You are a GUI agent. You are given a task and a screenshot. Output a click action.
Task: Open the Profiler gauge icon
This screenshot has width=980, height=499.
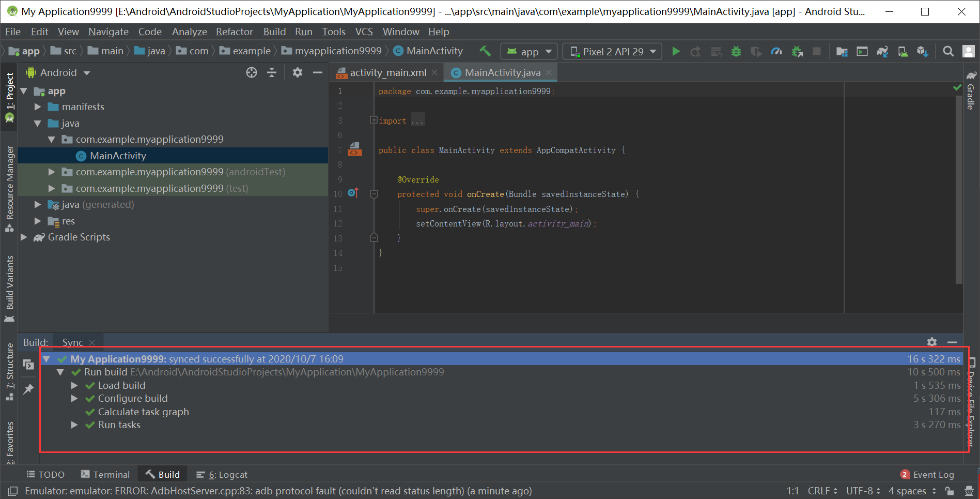pyautogui.click(x=776, y=51)
